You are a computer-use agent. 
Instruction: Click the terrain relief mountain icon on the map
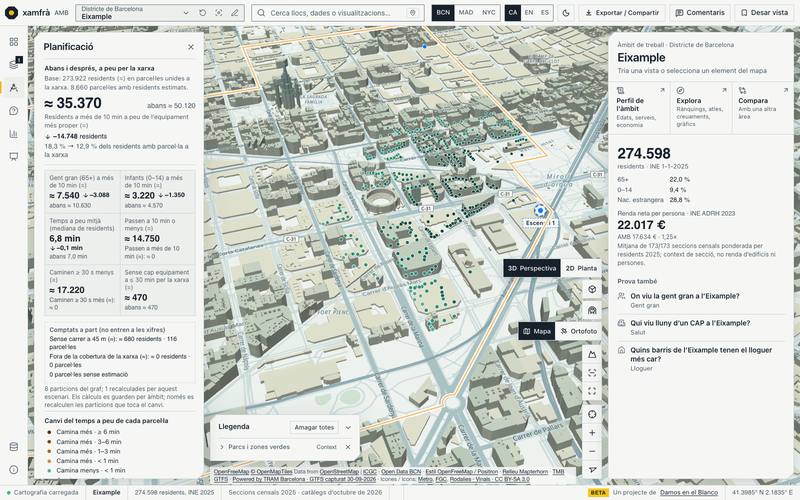tap(592, 354)
